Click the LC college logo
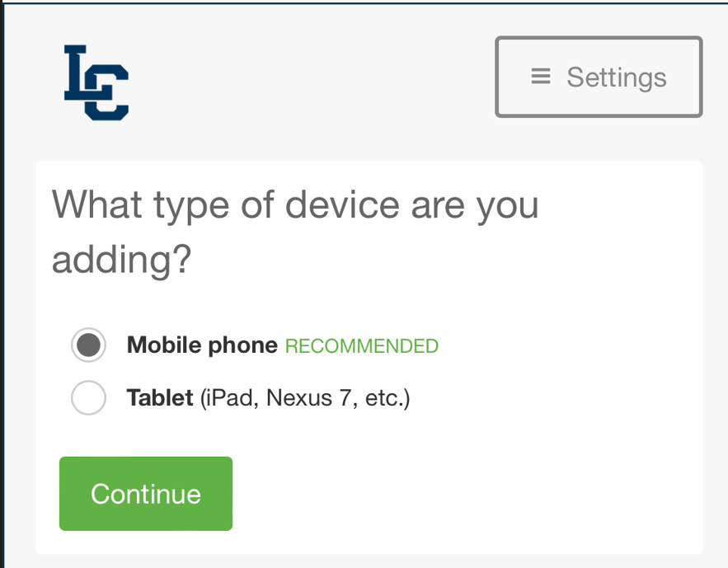This screenshot has height=568, width=728. (x=96, y=82)
